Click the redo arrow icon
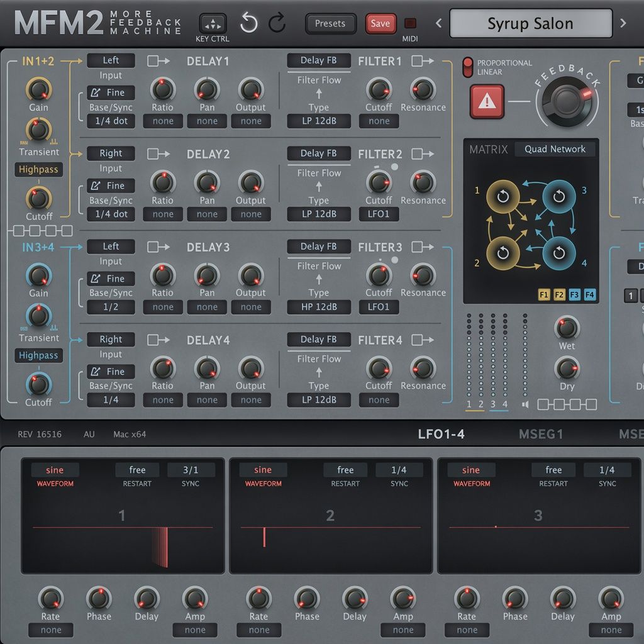The width and height of the screenshot is (644, 644). point(277,23)
